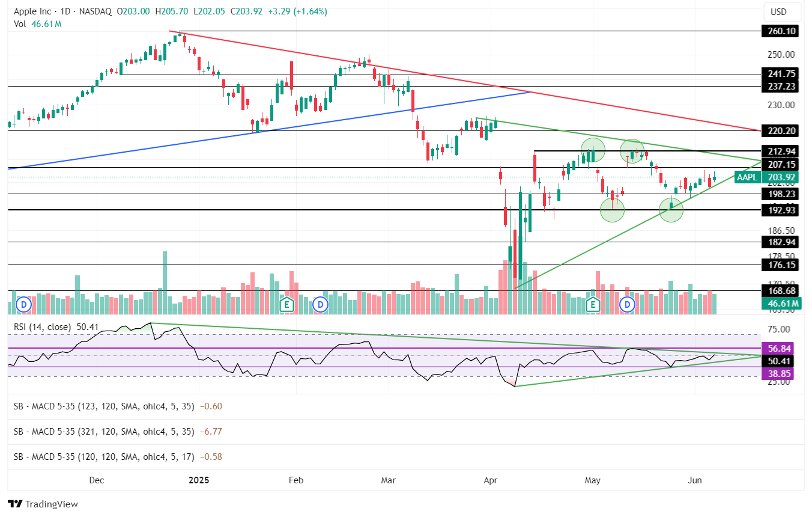Image resolution: width=812 pixels, height=517 pixels.
Task: Click the dividend D marker in May
Action: 628,304
